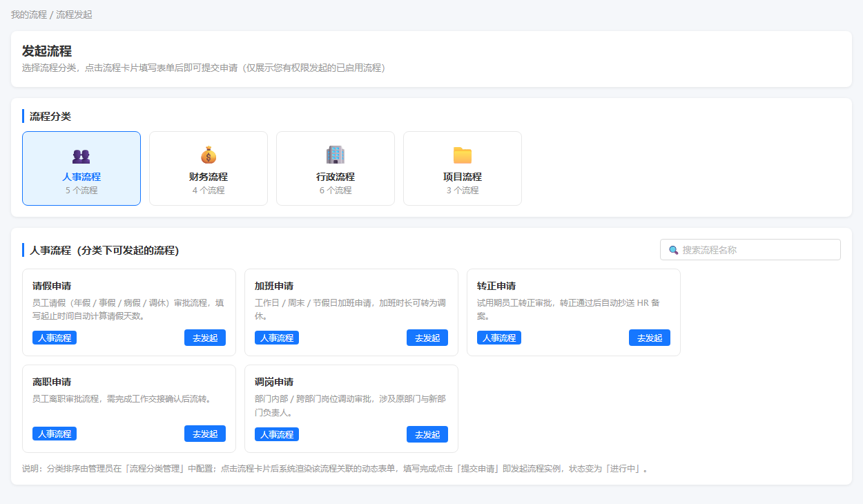The height and width of the screenshot is (504, 863).
Task: Launch 转正申请 using its 去发起 button
Action: pyautogui.click(x=650, y=338)
